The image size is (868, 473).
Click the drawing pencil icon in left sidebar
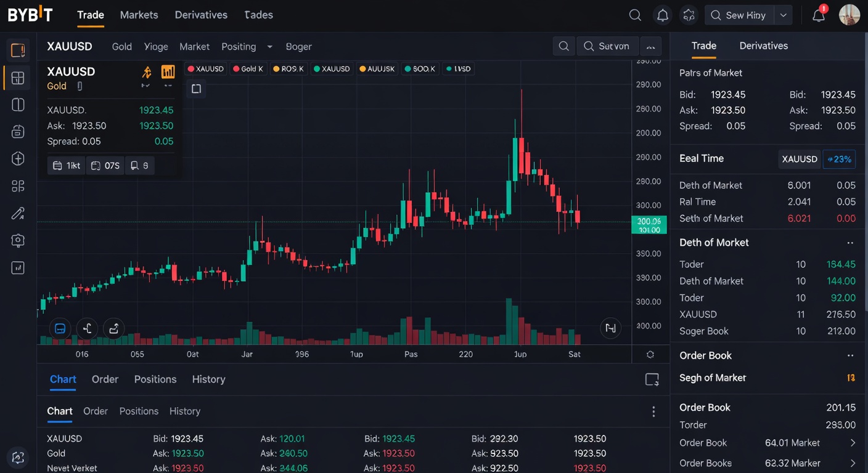click(17, 213)
